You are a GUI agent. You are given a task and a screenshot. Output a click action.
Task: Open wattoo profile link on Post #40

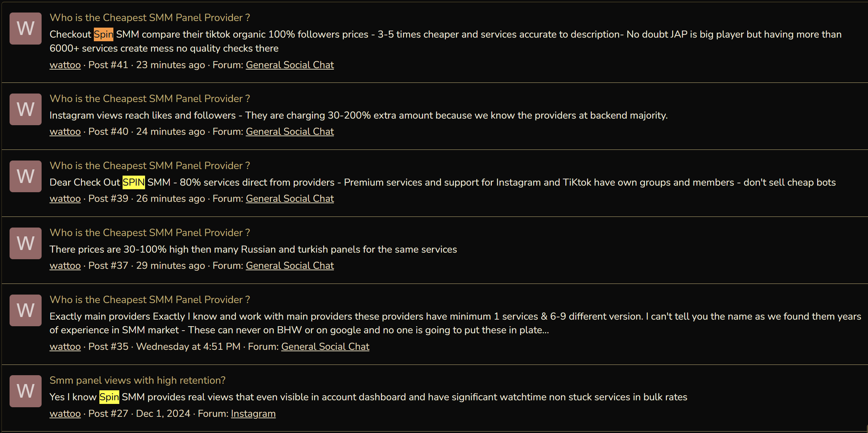(x=65, y=131)
